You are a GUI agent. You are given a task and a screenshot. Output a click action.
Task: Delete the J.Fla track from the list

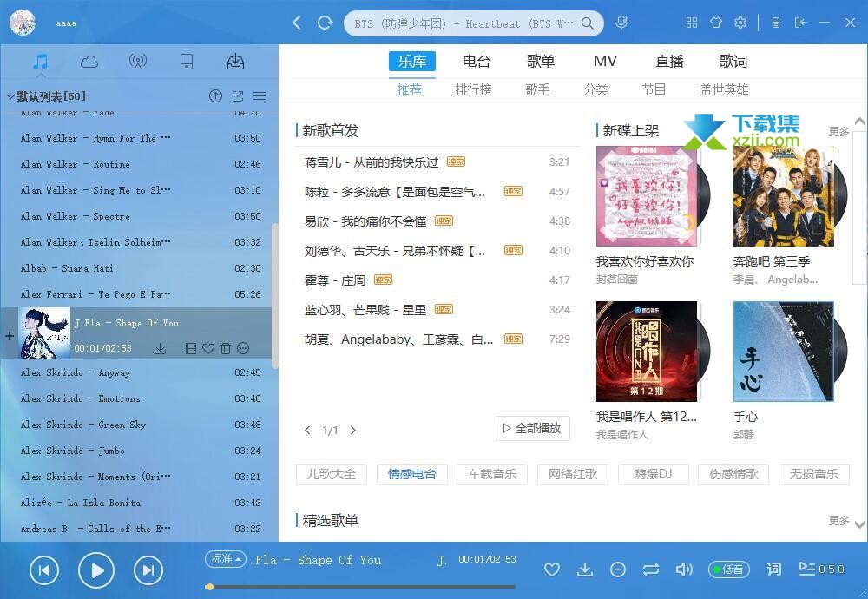pyautogui.click(x=226, y=348)
